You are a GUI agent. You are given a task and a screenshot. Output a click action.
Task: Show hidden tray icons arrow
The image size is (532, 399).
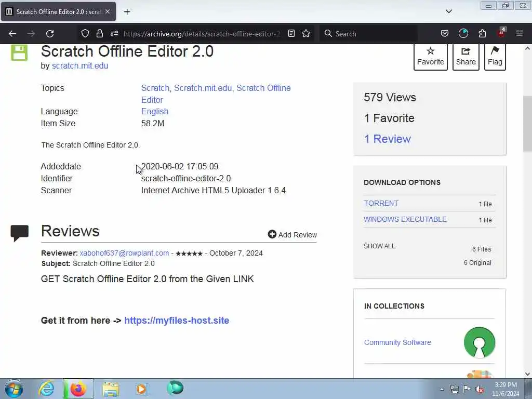(442, 390)
